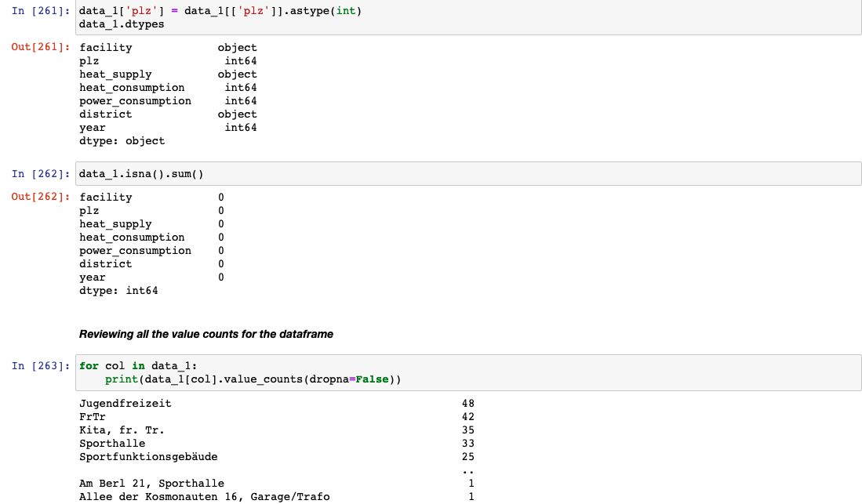Click the dtype: int64 line in Out[262]
The width and height of the screenshot is (862, 504).
click(x=118, y=290)
